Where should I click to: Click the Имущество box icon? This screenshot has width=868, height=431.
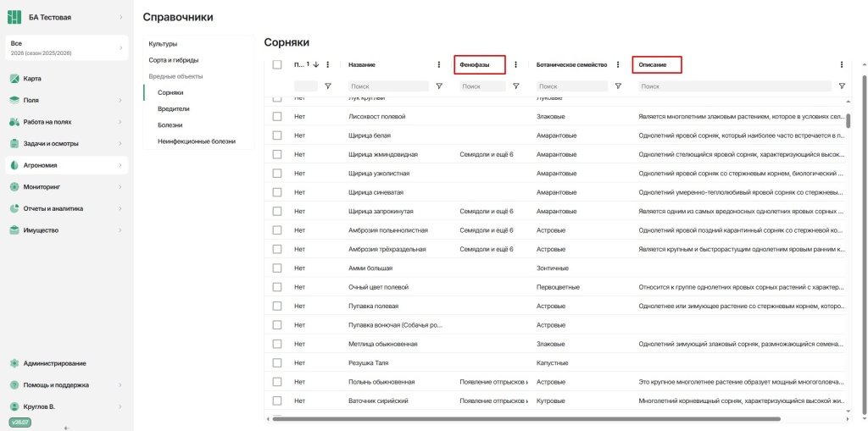point(15,230)
